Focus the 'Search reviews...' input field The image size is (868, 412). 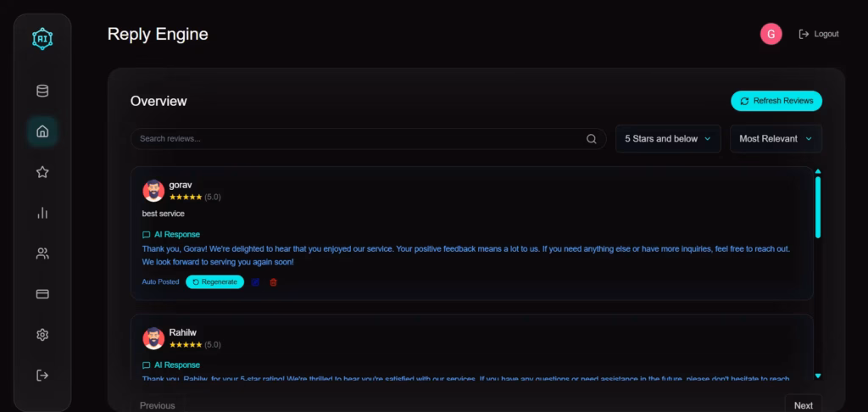click(x=356, y=139)
